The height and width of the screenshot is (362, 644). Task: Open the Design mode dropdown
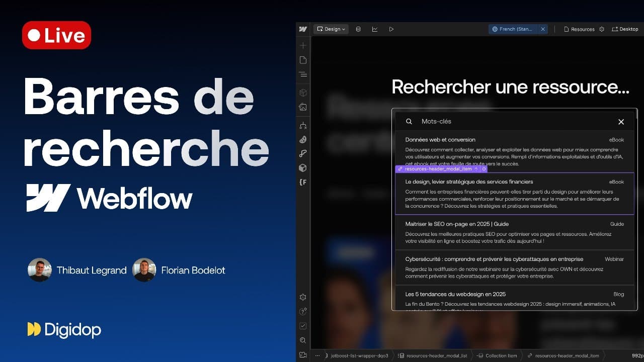pos(331,29)
